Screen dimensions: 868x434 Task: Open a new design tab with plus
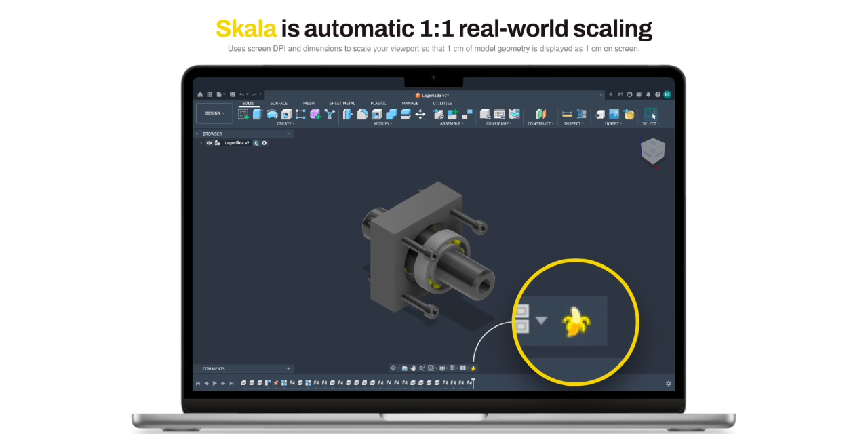pyautogui.click(x=610, y=94)
